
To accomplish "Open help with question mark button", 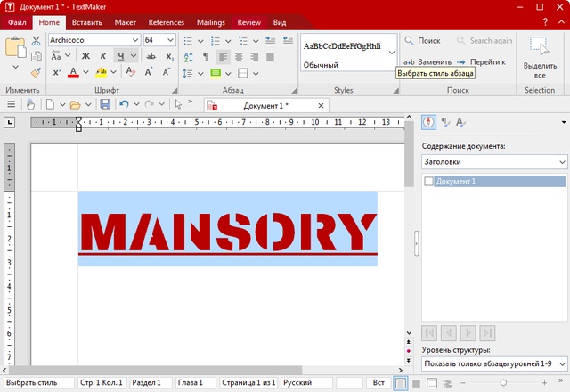I will point(545,22).
